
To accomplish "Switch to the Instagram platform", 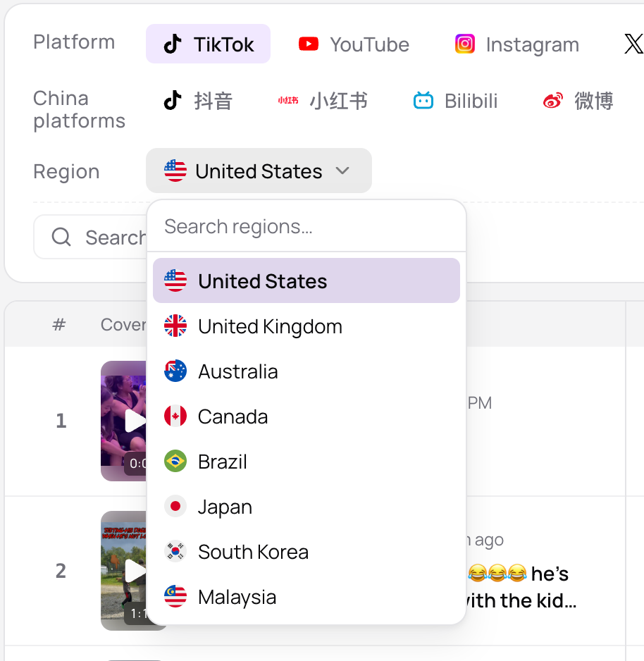I will pos(517,44).
